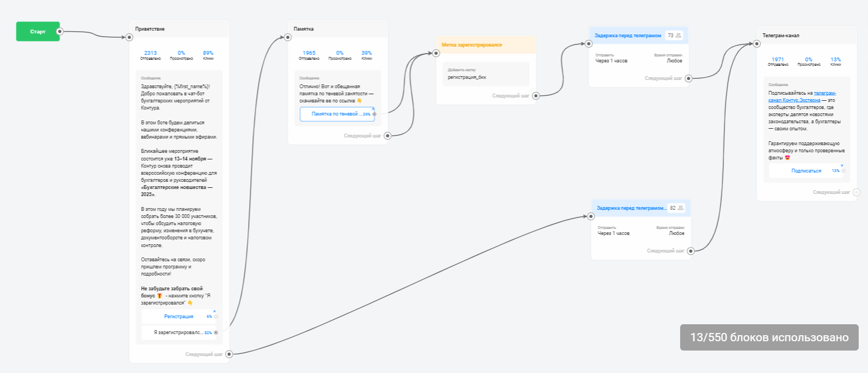Click connector dot on the Подписаться button

pos(843,171)
